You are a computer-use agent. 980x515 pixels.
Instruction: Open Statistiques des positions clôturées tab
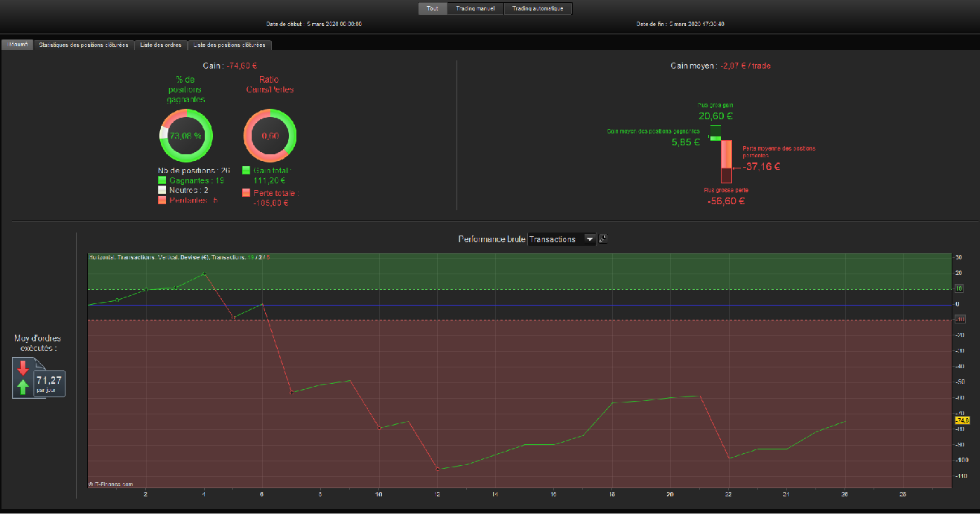pos(83,45)
